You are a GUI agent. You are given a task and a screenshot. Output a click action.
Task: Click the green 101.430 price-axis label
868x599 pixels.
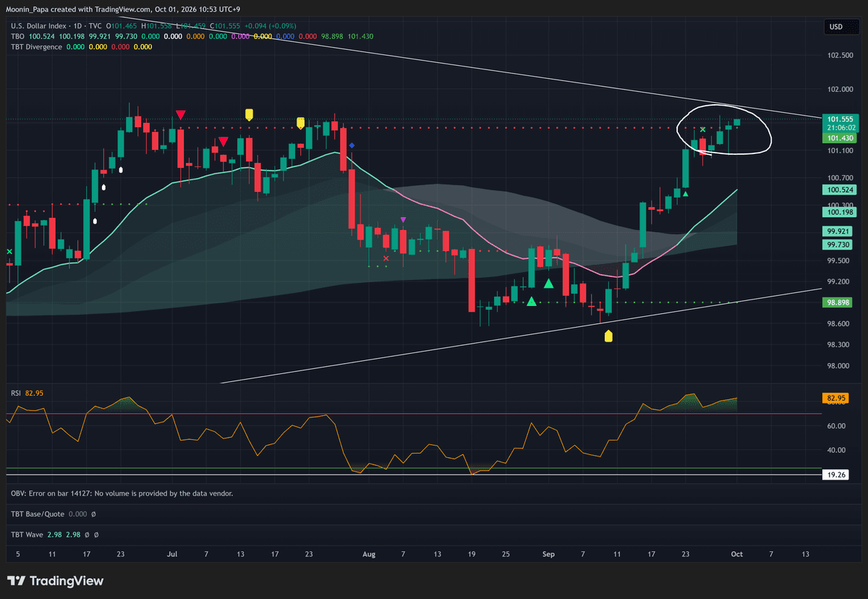839,138
